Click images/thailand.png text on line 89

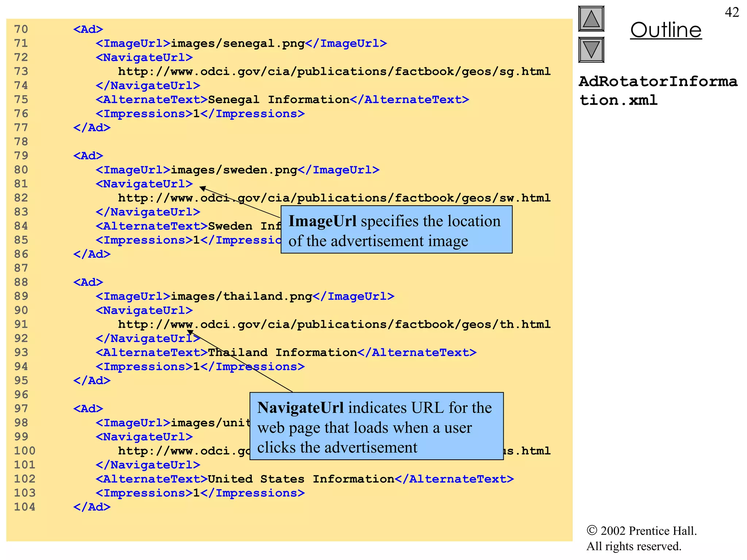pos(241,296)
